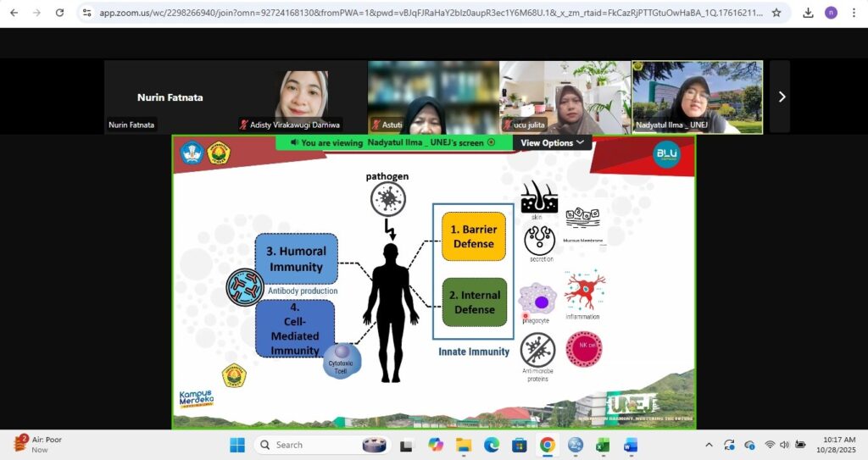Click the green 'You are viewing' screen share banner

[393, 143]
